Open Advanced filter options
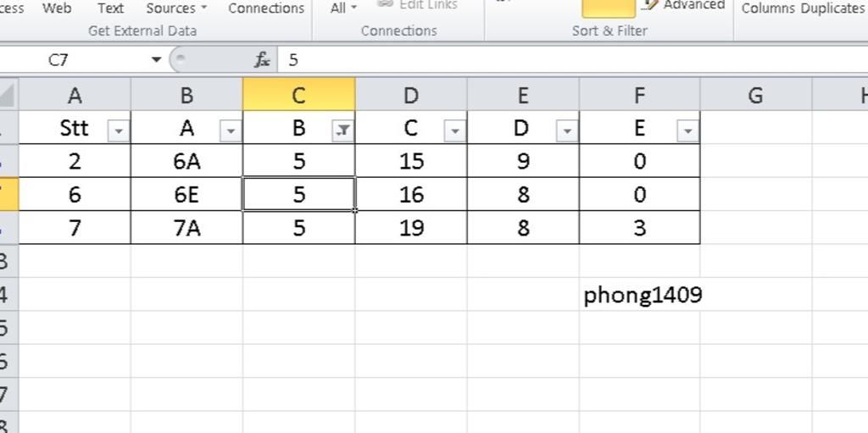The height and width of the screenshot is (433, 868). (x=685, y=6)
